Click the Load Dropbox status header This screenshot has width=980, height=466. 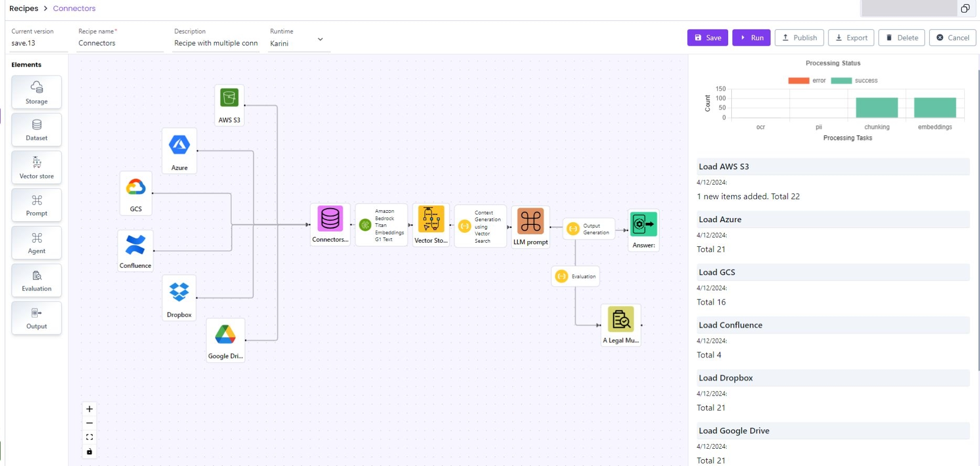[x=833, y=378]
